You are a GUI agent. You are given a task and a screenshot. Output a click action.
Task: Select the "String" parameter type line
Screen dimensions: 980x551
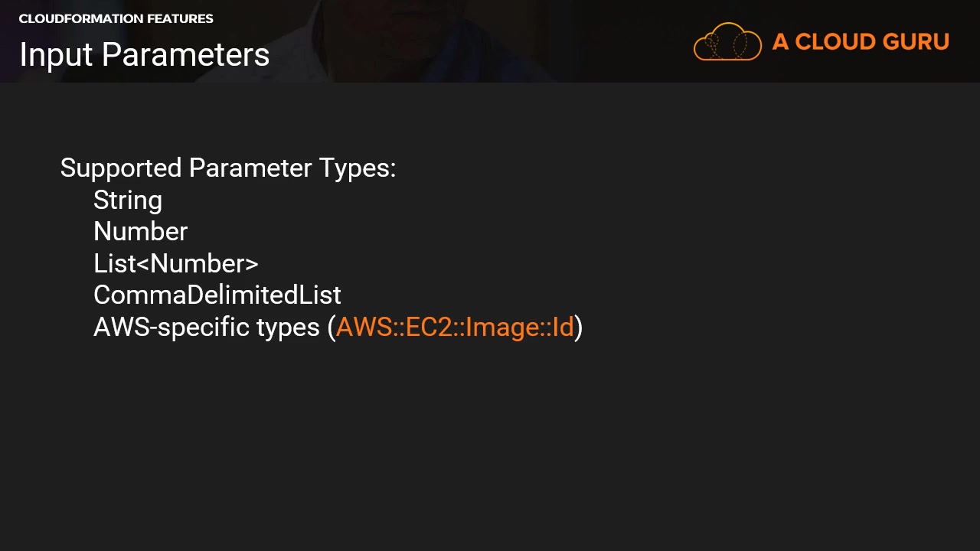point(128,201)
